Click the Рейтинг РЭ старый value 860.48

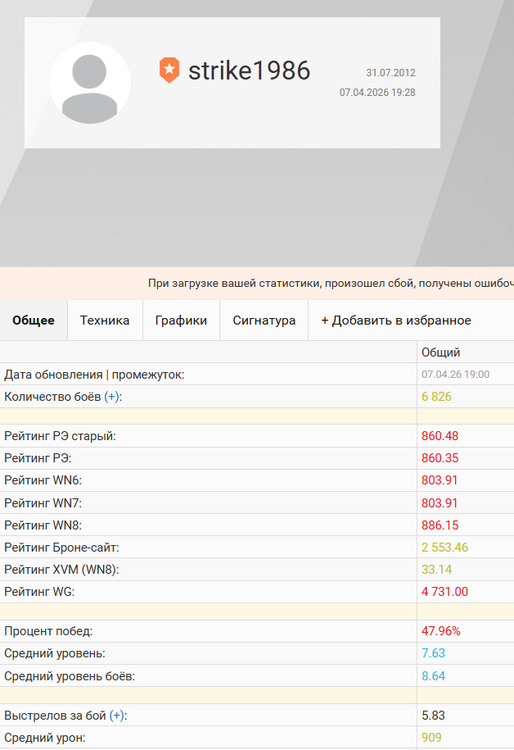click(440, 436)
